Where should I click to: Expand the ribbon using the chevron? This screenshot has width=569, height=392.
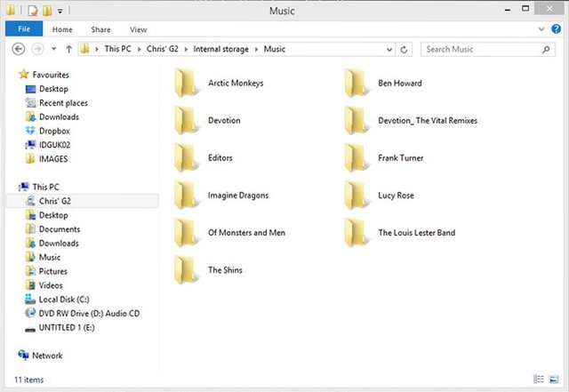tap(541, 29)
